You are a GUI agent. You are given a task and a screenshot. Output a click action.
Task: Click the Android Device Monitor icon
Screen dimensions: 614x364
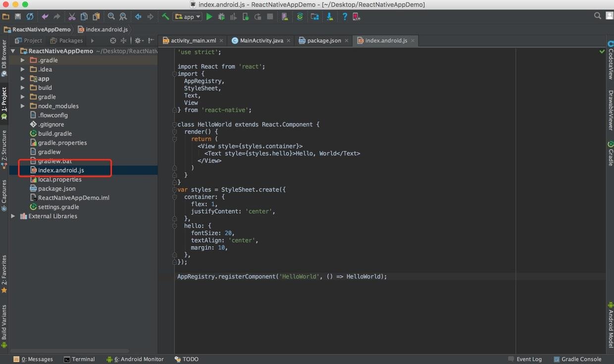tap(357, 16)
